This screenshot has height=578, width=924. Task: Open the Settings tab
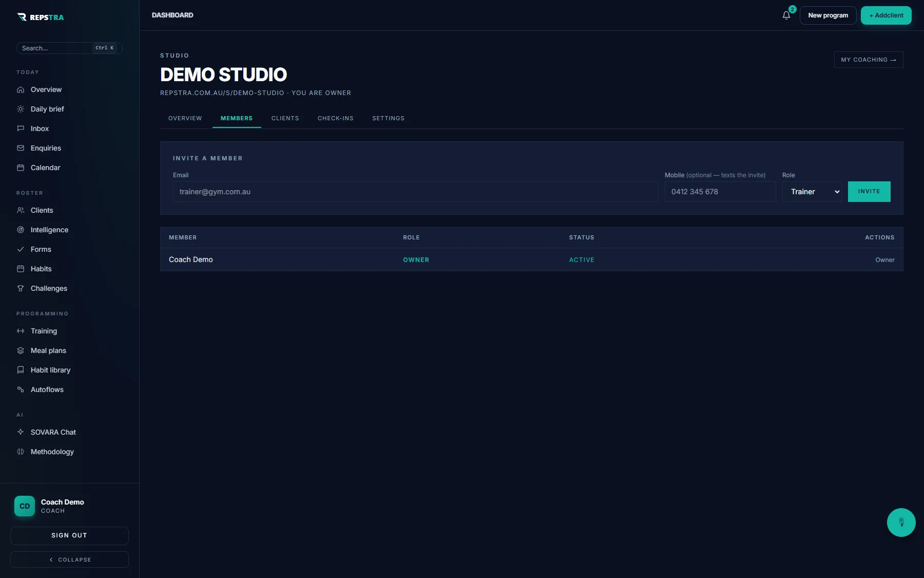point(388,118)
